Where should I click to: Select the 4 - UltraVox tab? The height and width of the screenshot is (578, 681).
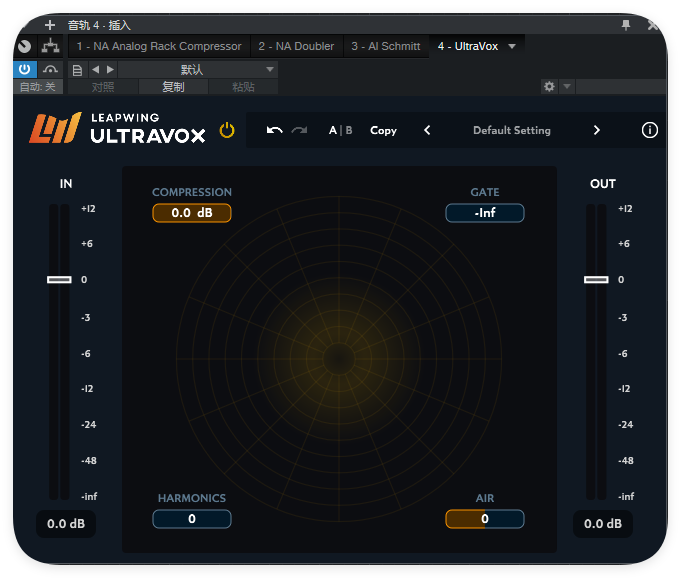tap(468, 46)
